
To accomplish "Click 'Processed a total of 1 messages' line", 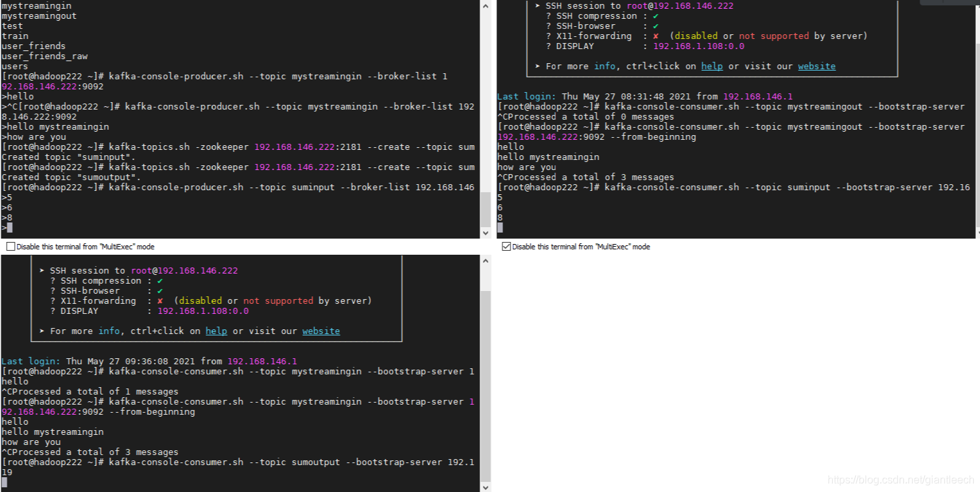I will pyautogui.click(x=90, y=392).
